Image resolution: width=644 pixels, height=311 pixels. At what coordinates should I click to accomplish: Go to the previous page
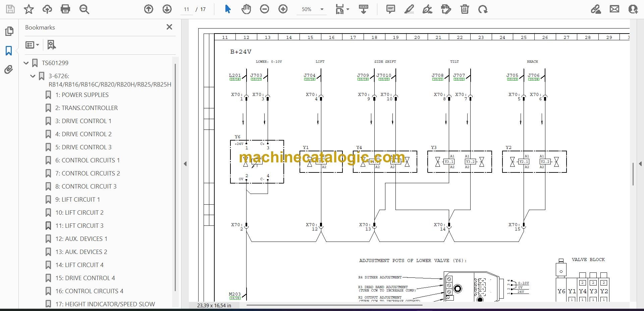149,9
